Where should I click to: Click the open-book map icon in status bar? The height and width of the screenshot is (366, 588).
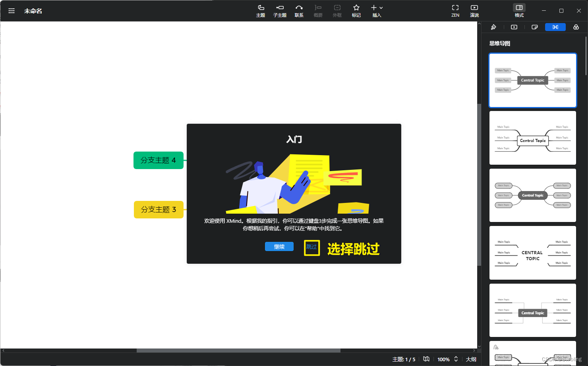coord(426,359)
